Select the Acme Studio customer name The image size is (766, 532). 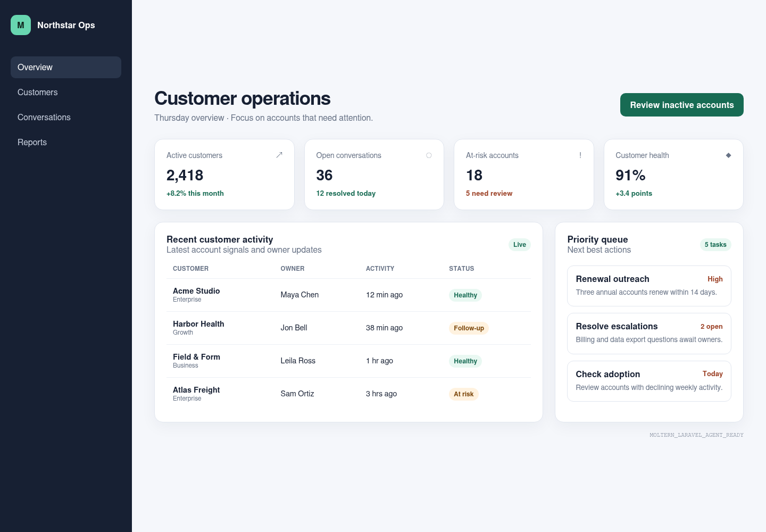click(196, 291)
